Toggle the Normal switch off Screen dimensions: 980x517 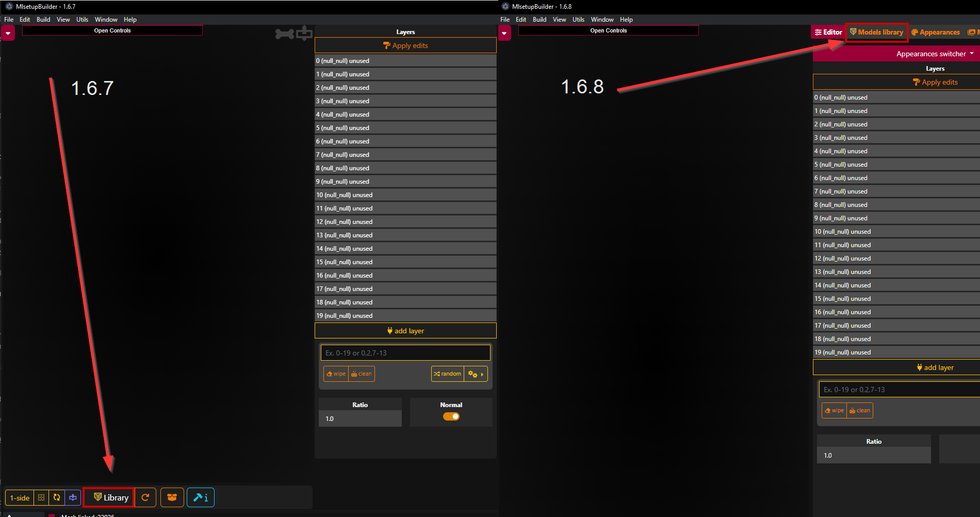(x=451, y=416)
